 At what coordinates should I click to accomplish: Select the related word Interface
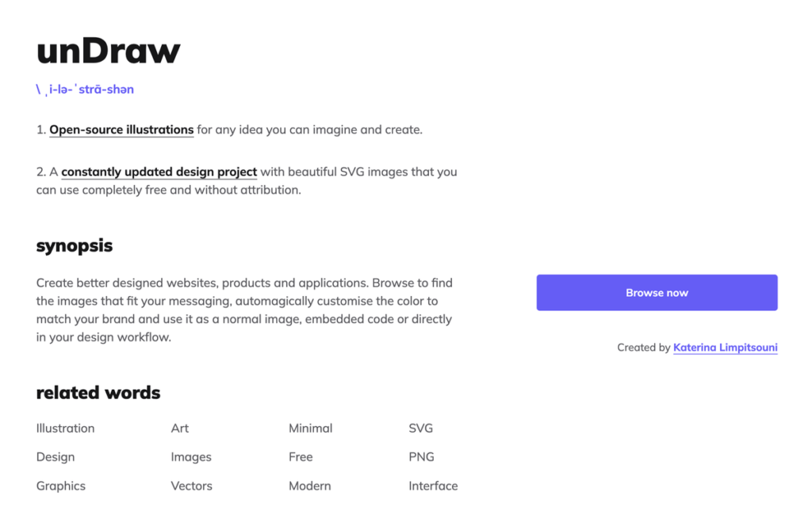[x=433, y=486]
